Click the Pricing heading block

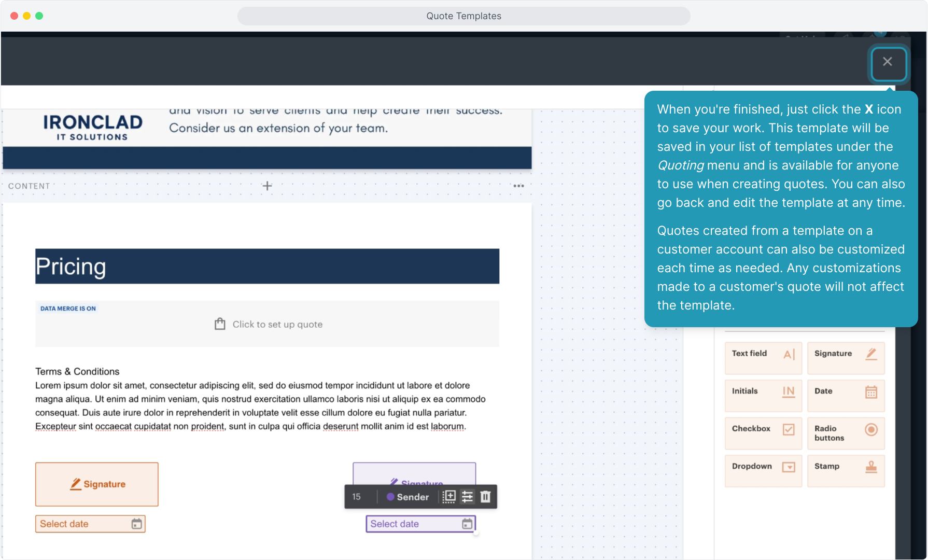coord(267,266)
